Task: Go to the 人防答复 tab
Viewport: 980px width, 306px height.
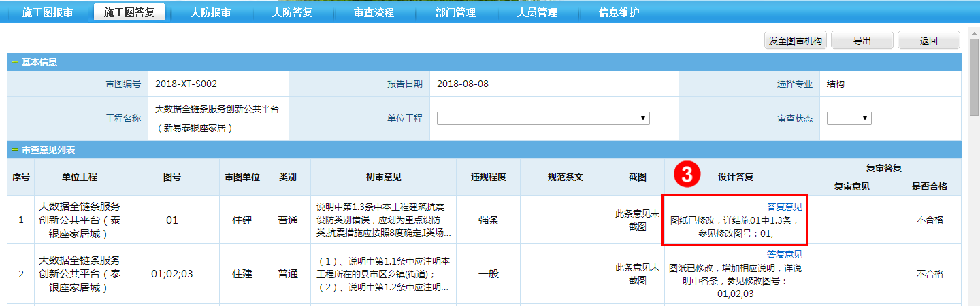Action: tap(292, 12)
